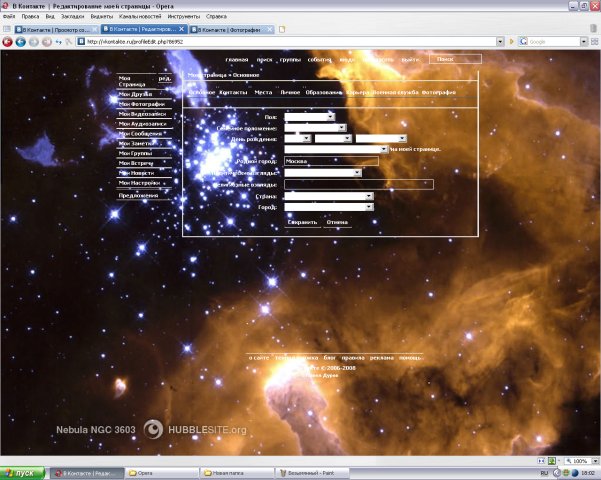Click the главная link in the top navigation
Image resolution: width=601 pixels, height=480 pixels.
click(236, 59)
